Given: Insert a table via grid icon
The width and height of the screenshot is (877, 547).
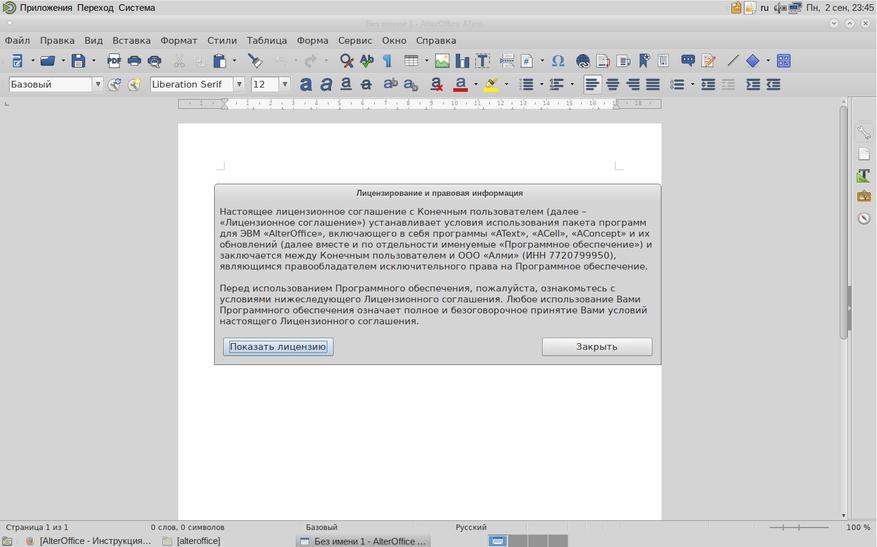Looking at the screenshot, I should (x=411, y=61).
